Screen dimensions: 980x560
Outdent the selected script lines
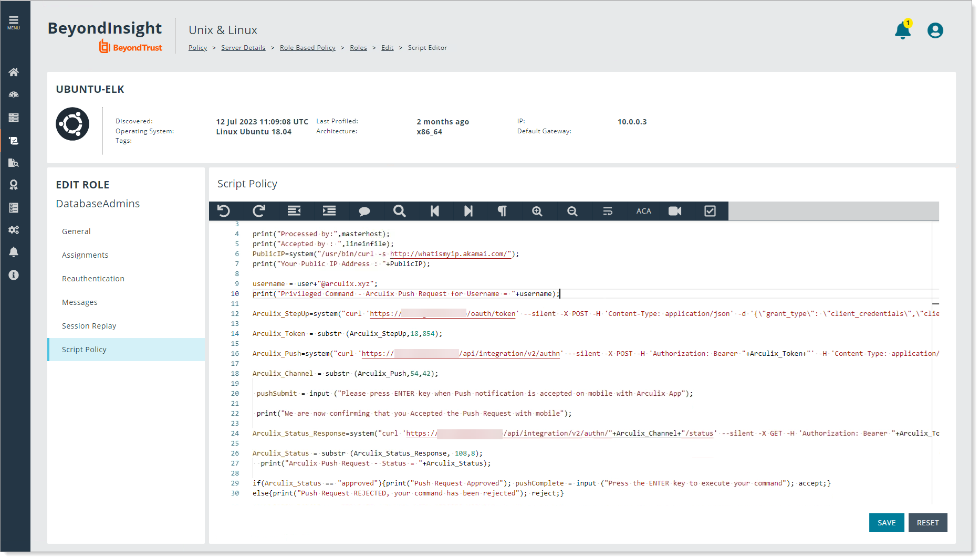[x=294, y=211]
